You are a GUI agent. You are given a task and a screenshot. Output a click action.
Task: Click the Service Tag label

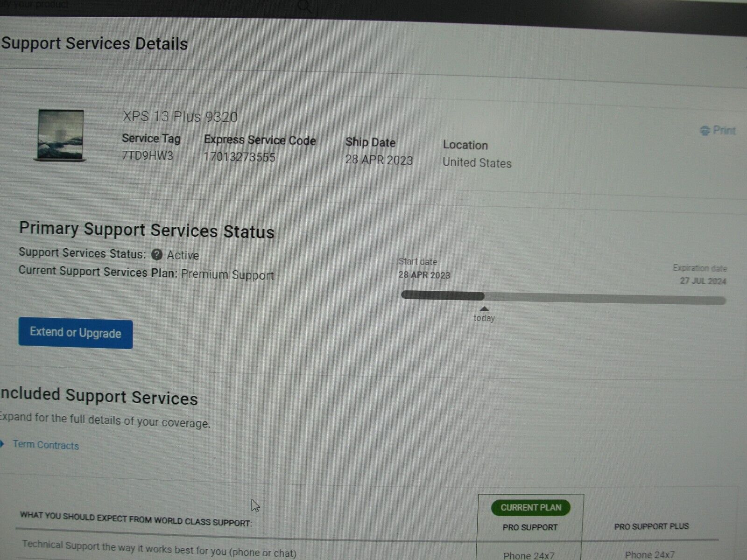(x=151, y=139)
